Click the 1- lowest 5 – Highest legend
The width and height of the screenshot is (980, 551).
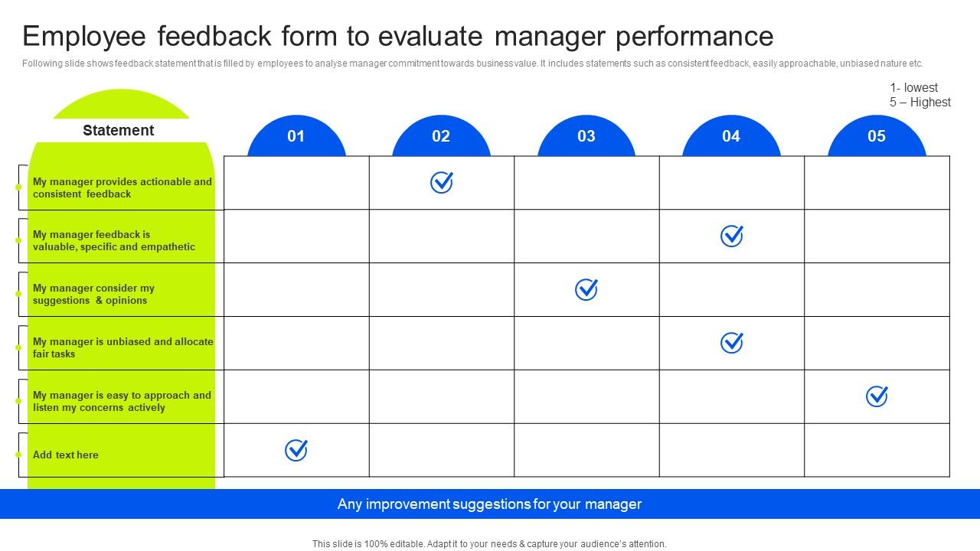(920, 95)
